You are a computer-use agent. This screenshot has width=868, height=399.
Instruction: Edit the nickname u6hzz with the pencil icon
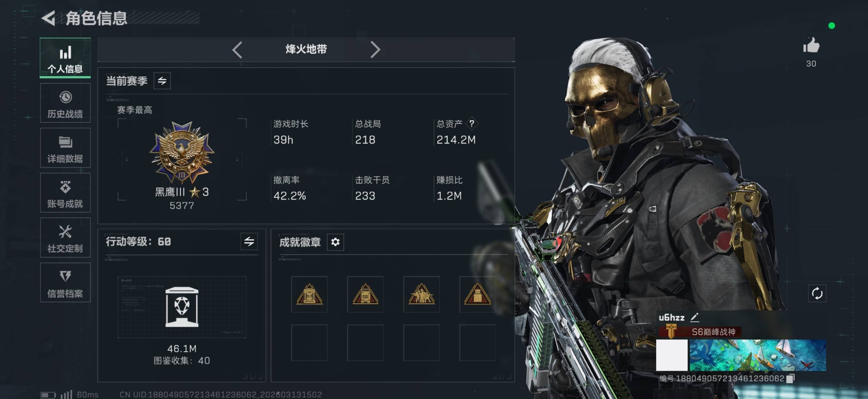[695, 317]
